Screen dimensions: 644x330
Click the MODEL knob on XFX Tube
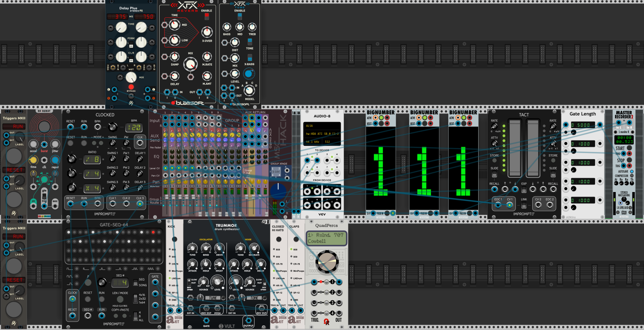coord(249,90)
